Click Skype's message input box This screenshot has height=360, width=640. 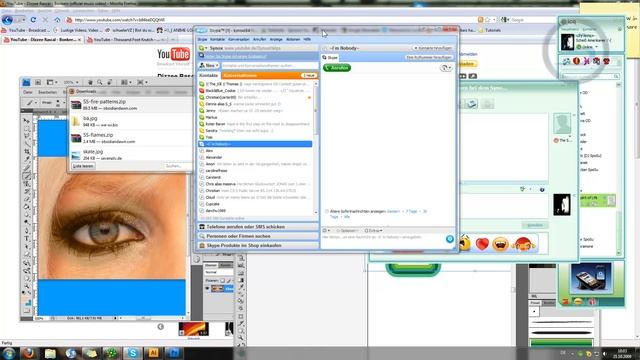click(x=383, y=239)
